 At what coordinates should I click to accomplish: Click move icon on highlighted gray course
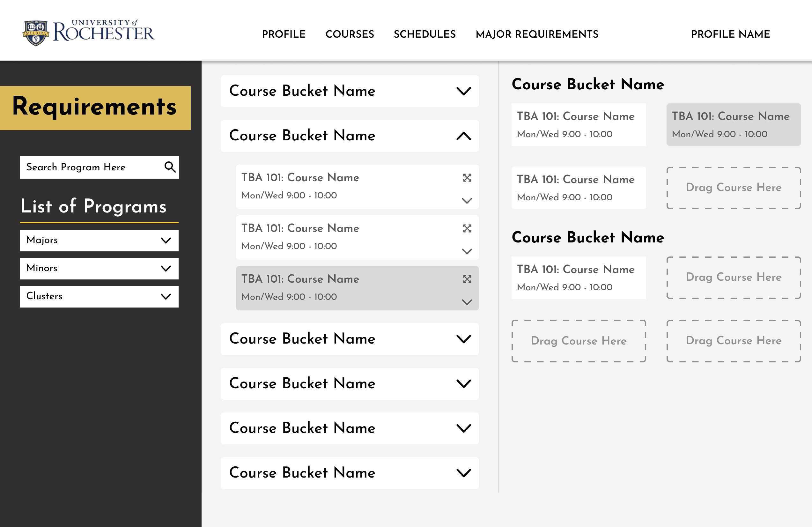click(467, 279)
